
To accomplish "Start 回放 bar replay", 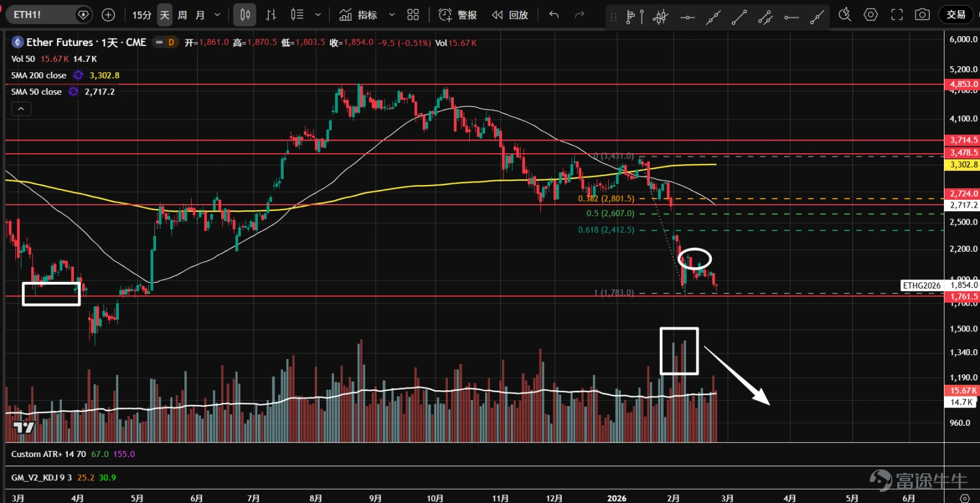I will tap(510, 15).
